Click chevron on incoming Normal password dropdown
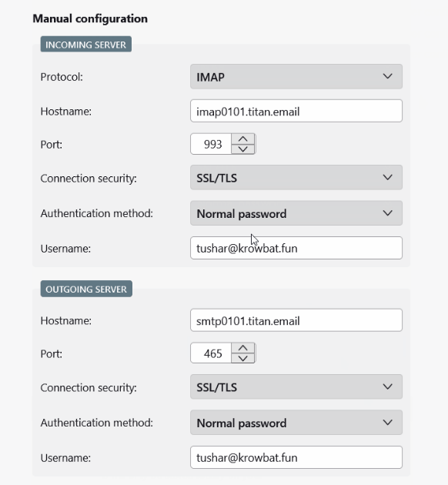Viewport: 448px width, 485px height. click(387, 212)
